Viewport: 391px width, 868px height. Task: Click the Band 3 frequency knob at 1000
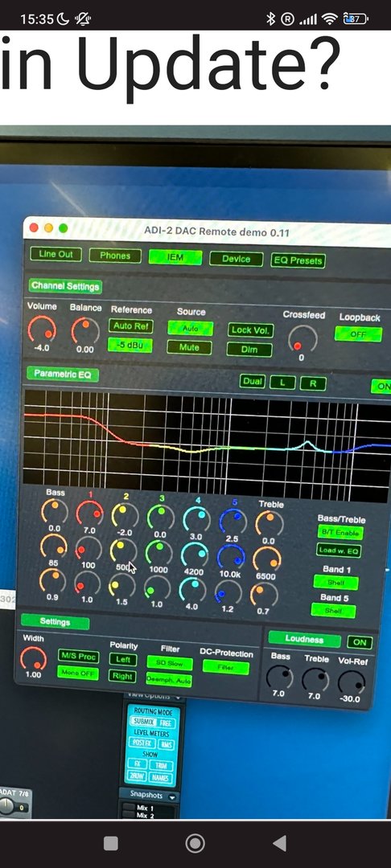pos(159,553)
